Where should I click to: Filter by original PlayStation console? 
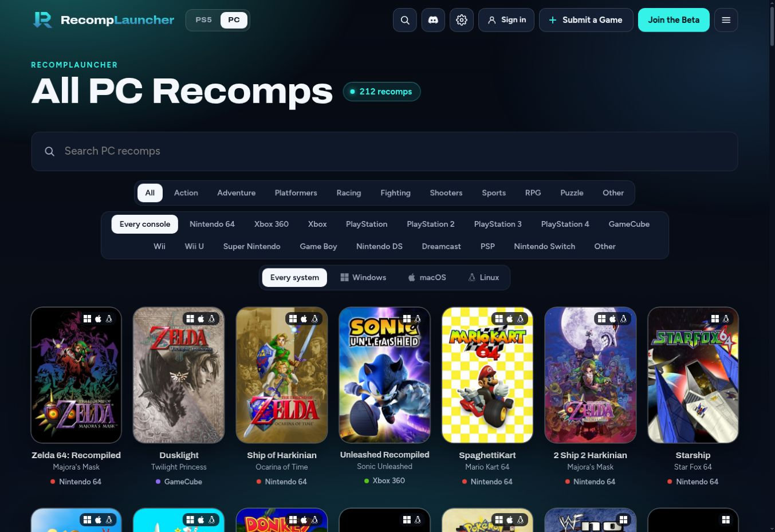(367, 224)
